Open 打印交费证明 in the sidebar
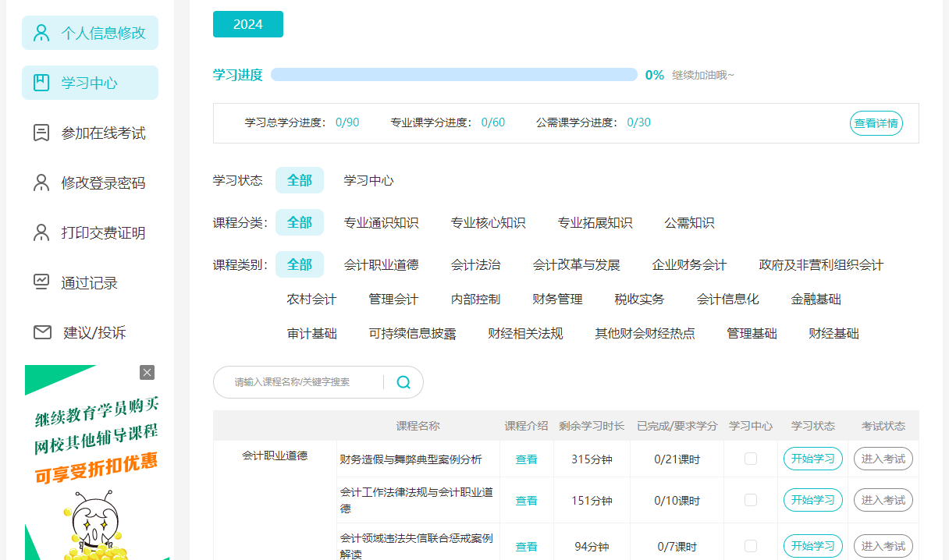949x560 pixels. pos(41,232)
